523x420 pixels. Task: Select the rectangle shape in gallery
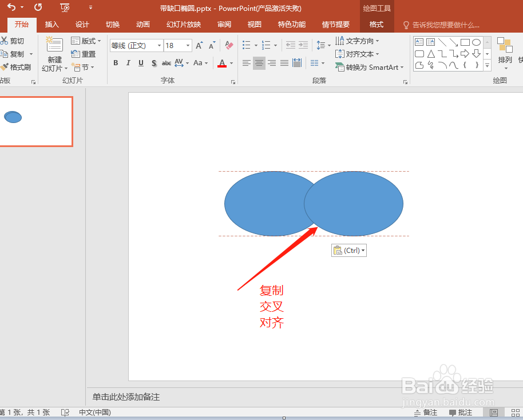465,42
